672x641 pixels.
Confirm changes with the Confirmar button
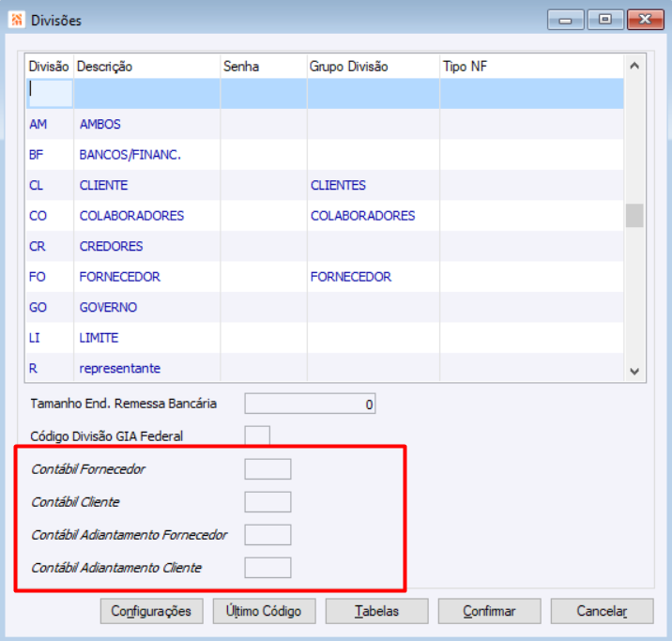[489, 611]
